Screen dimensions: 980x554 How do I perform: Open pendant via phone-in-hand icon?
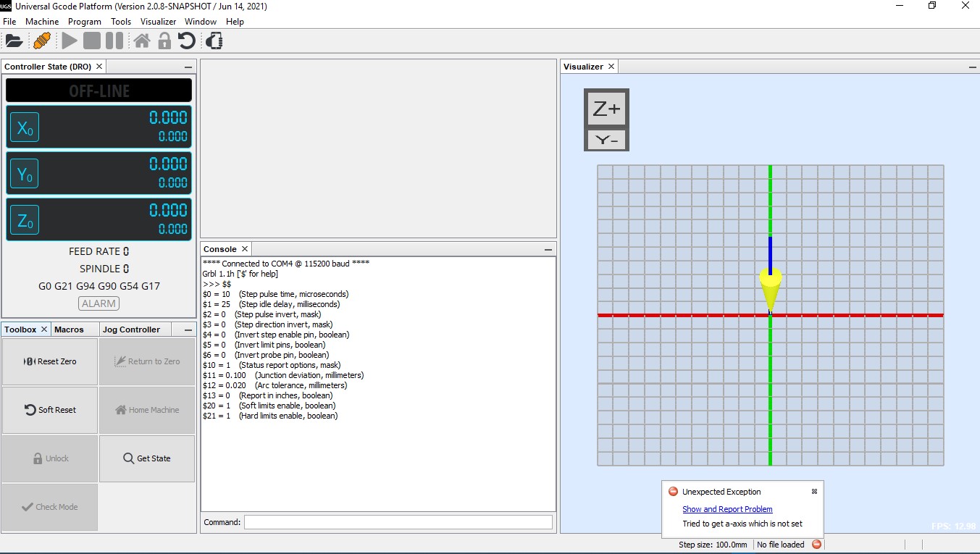(x=214, y=41)
